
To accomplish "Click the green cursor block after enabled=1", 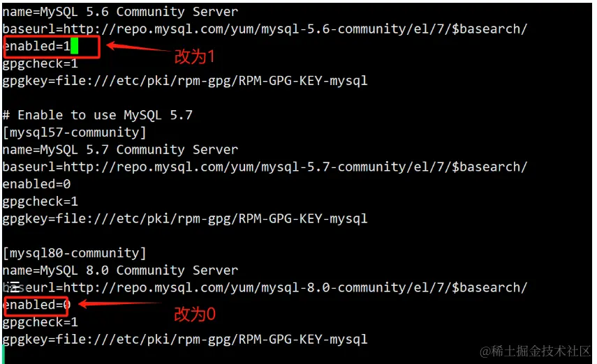I will (x=74, y=47).
